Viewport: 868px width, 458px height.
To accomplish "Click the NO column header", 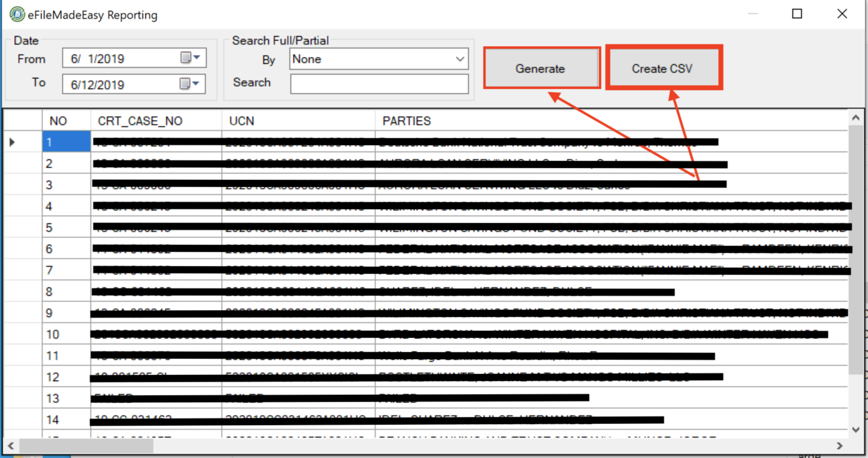I will [67, 121].
